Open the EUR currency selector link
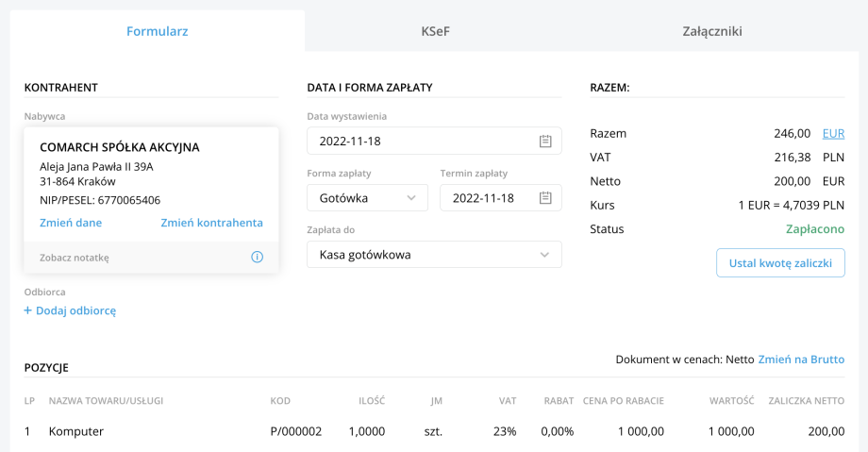The image size is (868, 452). [x=833, y=133]
